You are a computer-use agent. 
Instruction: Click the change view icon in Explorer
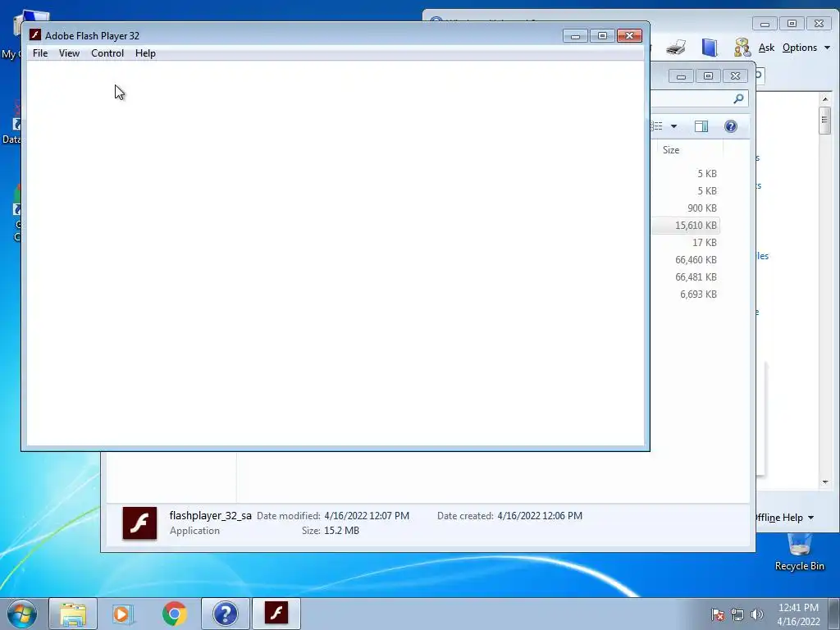pyautogui.click(x=657, y=126)
